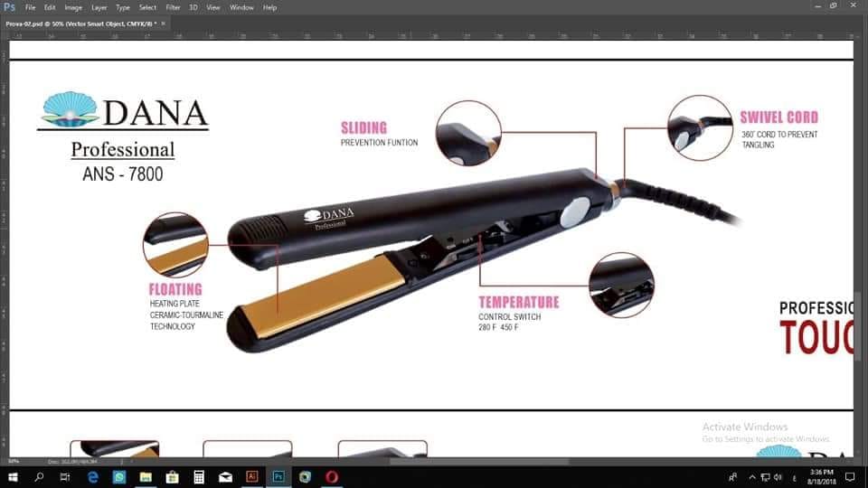868x488 pixels.
Task: Open the View menu
Action: [x=213, y=8]
